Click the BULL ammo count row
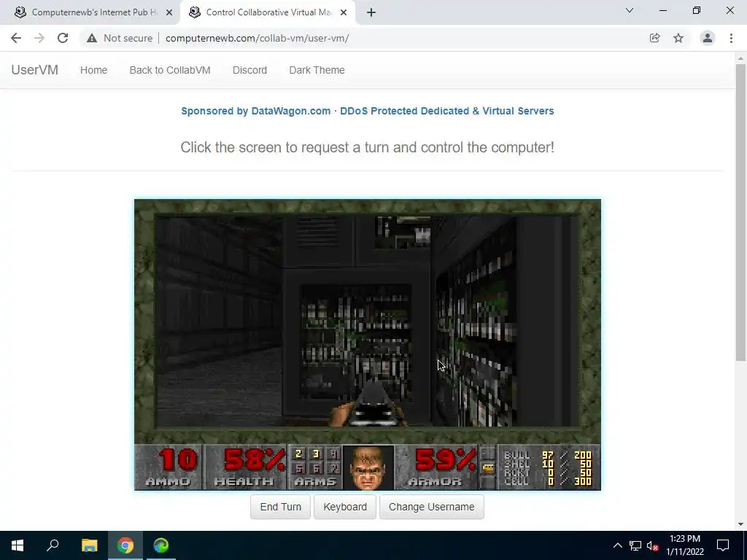Screen dimensions: 747x560 pos(548,455)
